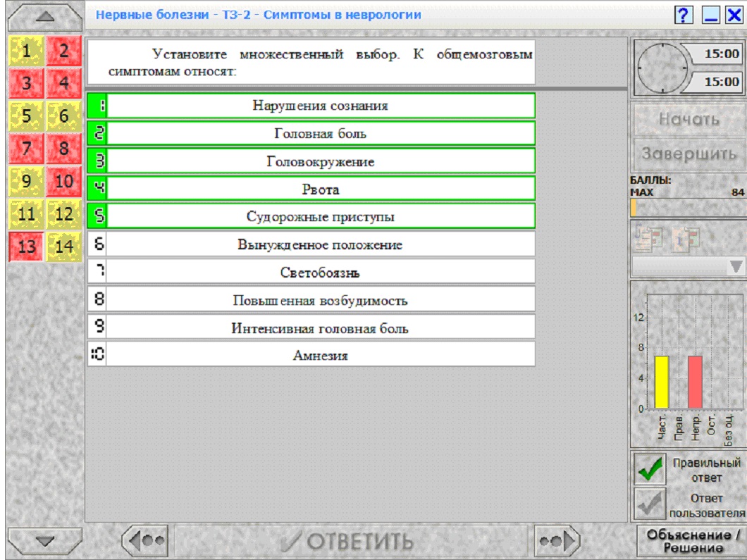Jump to question 7

(27, 149)
